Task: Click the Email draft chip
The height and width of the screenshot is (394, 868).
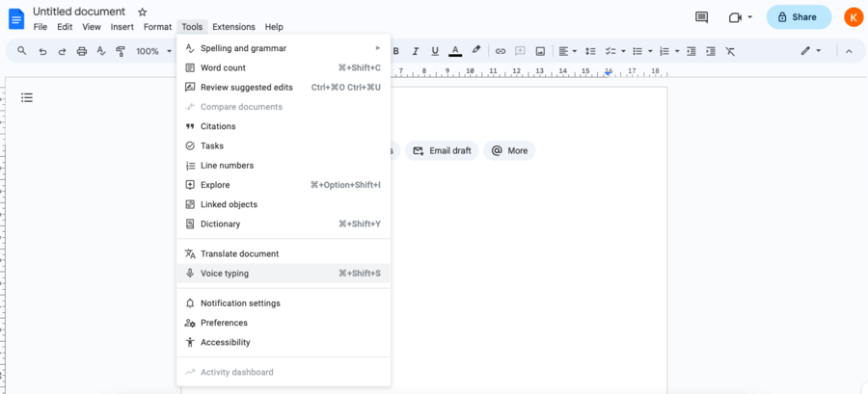Action: point(442,151)
